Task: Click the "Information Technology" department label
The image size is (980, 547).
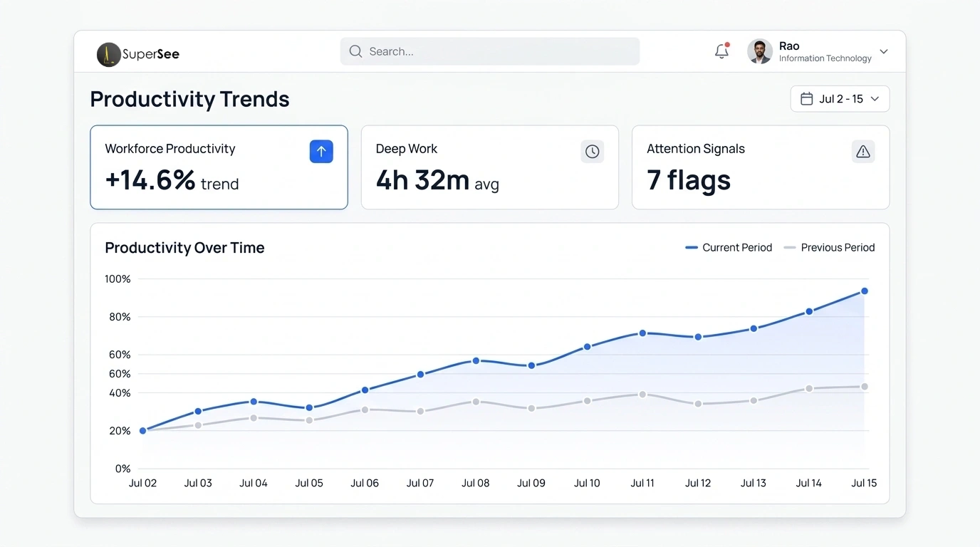Action: (x=825, y=58)
